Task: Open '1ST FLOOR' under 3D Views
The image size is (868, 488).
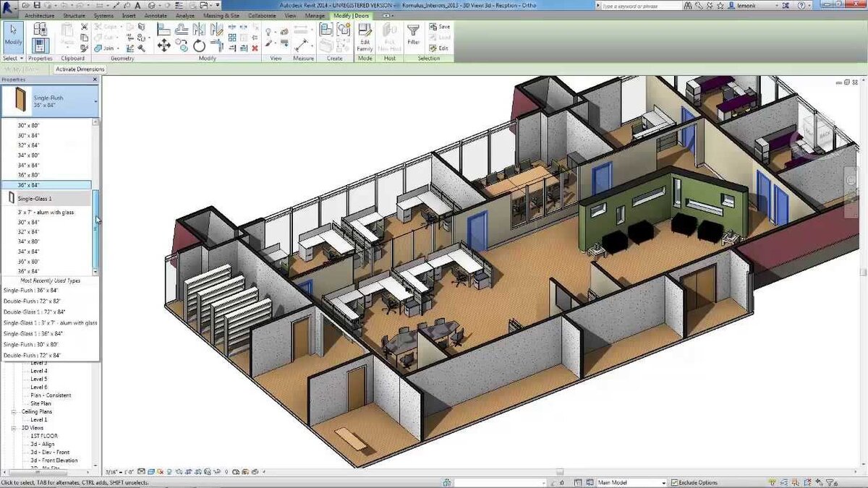Action: pyautogui.click(x=44, y=436)
